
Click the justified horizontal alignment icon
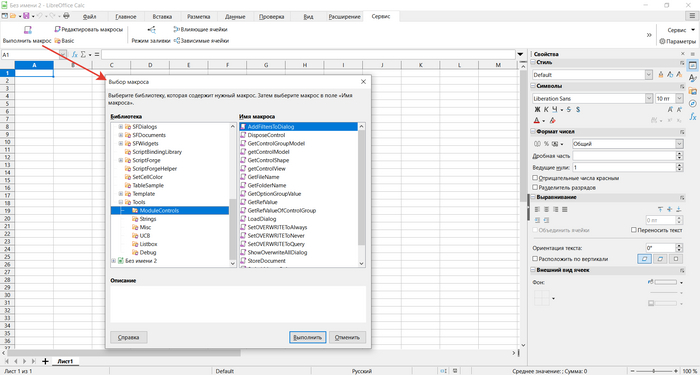(x=565, y=209)
